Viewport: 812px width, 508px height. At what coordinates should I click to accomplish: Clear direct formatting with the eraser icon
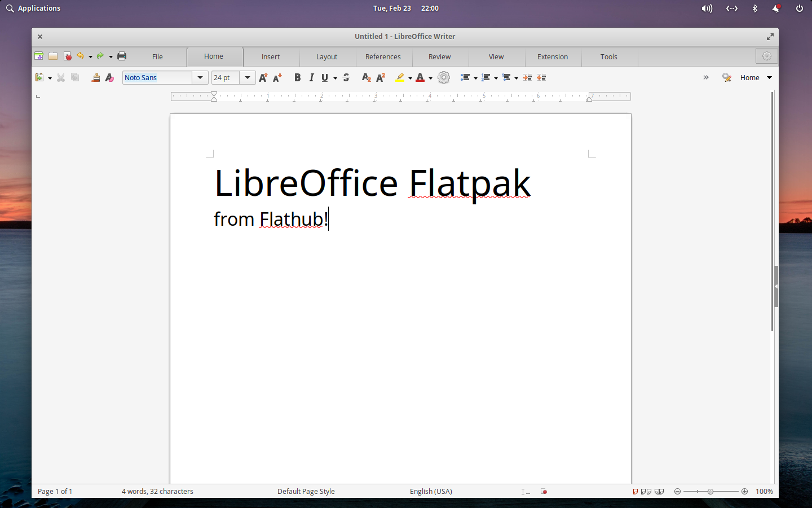pos(109,77)
